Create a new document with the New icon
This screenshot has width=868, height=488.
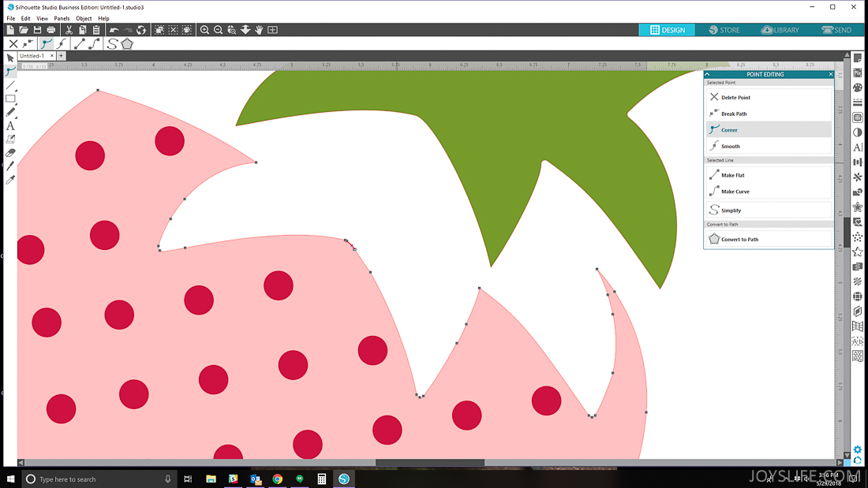coord(10,30)
